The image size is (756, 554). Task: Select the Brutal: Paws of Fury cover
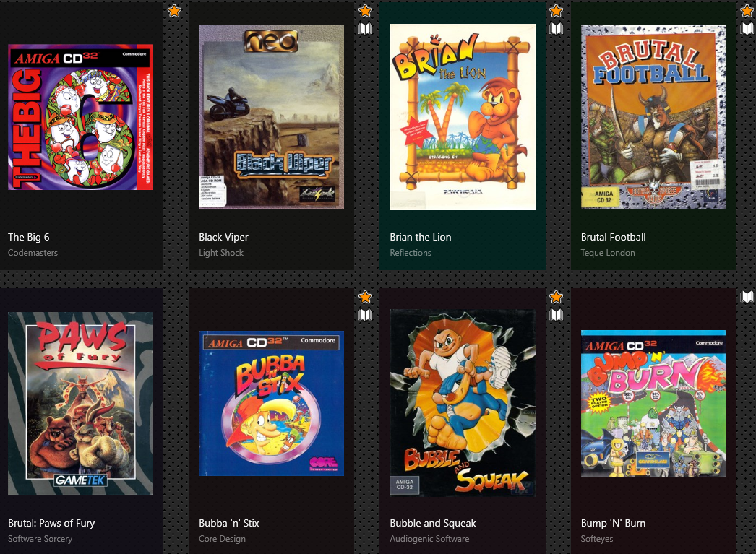(80, 403)
